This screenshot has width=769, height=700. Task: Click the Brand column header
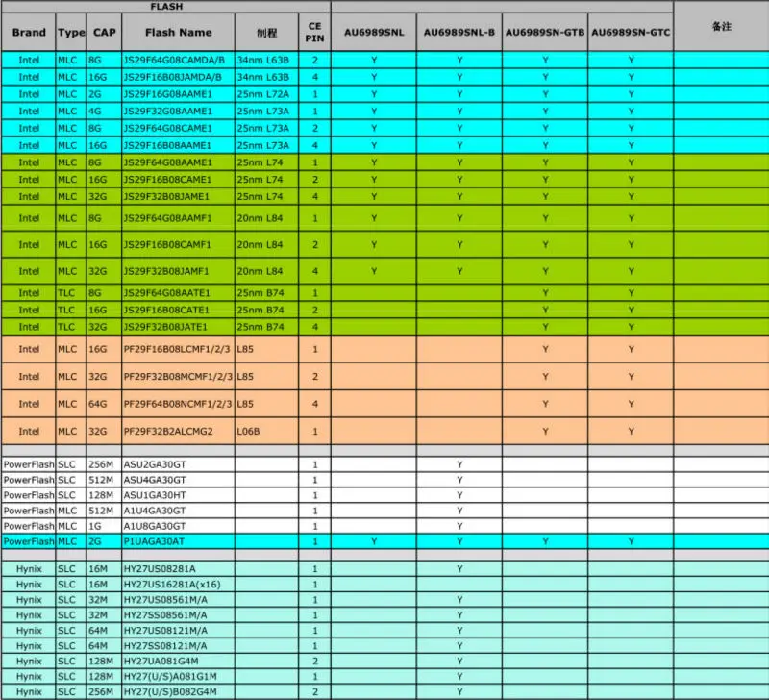tap(29, 33)
